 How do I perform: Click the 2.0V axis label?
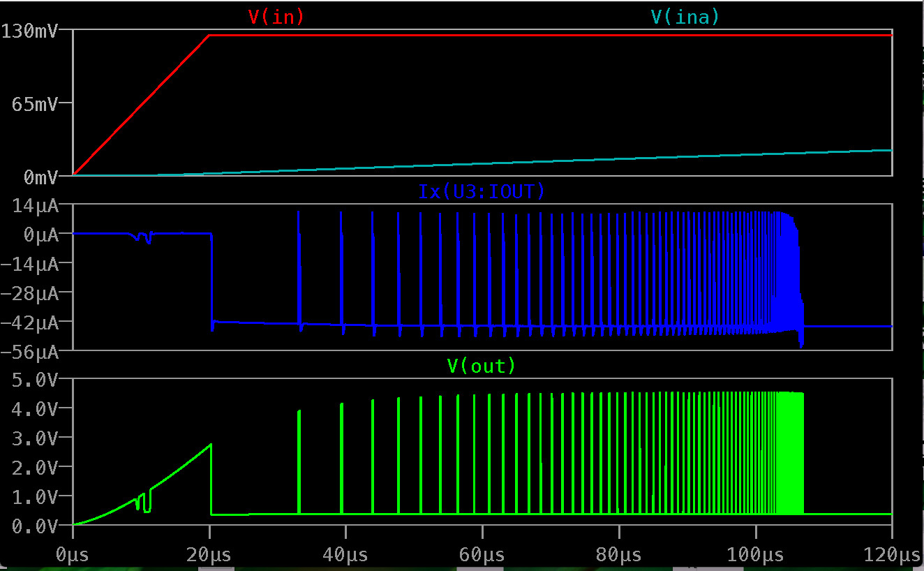click(x=33, y=468)
